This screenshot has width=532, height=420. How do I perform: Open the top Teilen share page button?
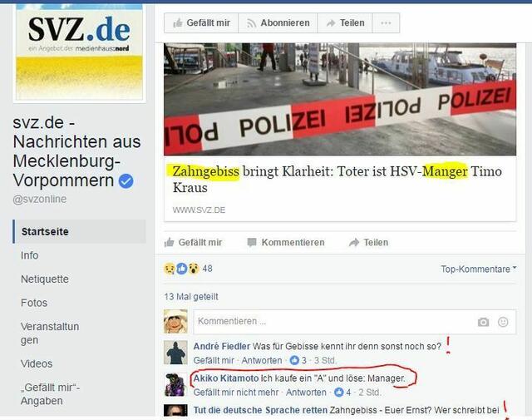[345, 23]
